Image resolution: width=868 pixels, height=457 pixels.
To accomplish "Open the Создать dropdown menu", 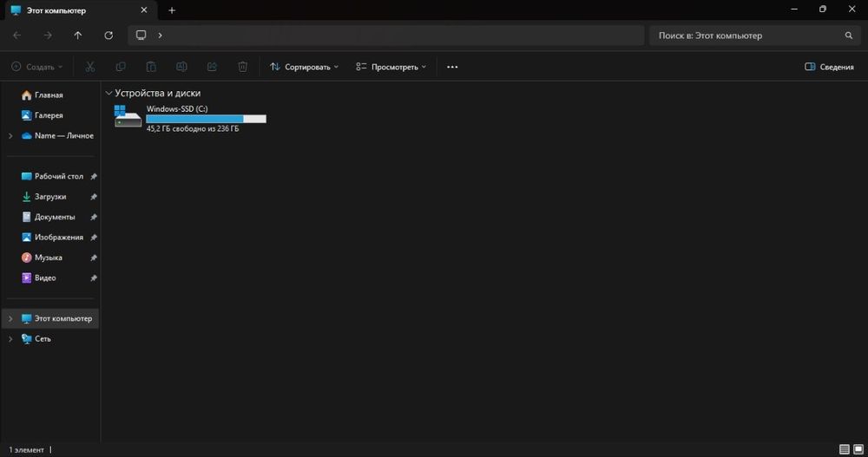I will click(37, 67).
